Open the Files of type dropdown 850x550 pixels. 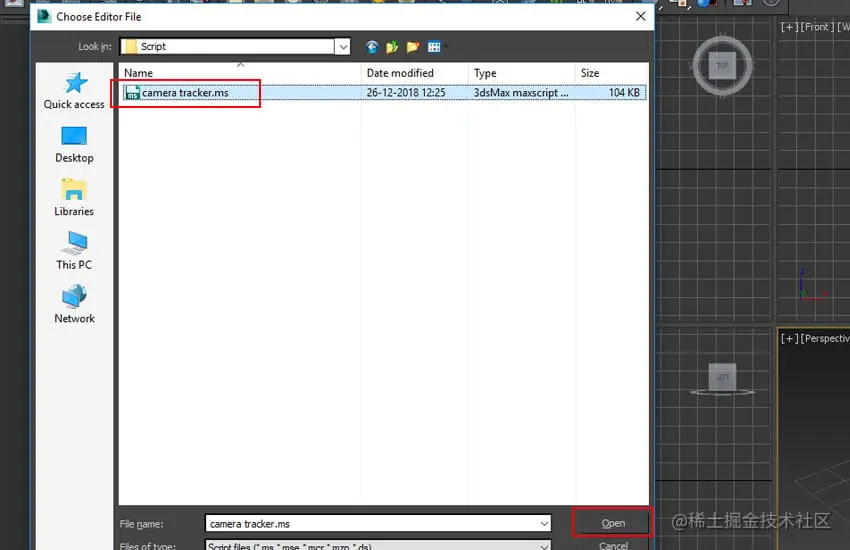[x=378, y=545]
